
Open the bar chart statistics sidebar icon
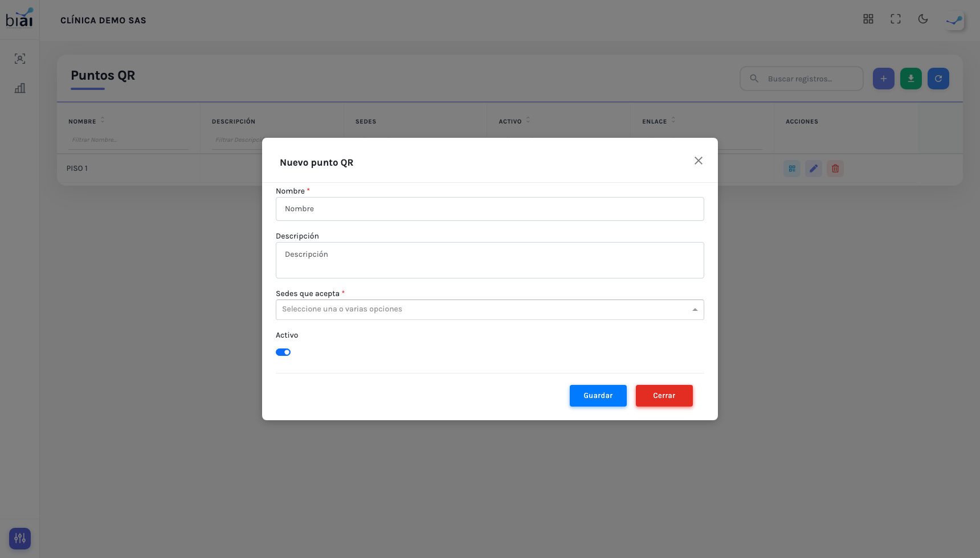pos(20,88)
